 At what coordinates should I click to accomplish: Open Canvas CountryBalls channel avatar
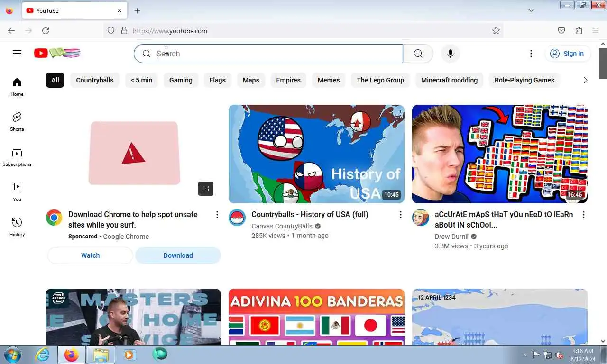[x=237, y=218]
